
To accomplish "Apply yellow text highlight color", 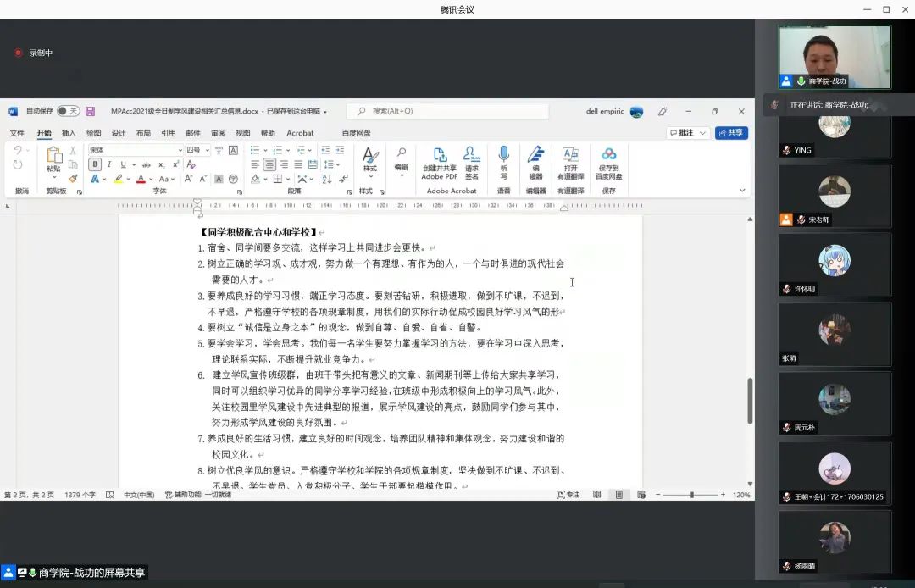I will pyautogui.click(x=119, y=179).
